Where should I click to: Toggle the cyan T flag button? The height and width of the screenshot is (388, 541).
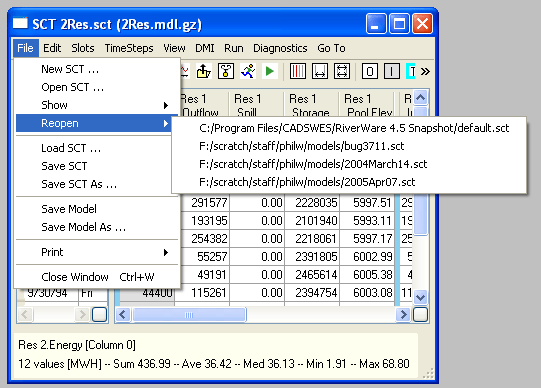pyautogui.click(x=411, y=71)
